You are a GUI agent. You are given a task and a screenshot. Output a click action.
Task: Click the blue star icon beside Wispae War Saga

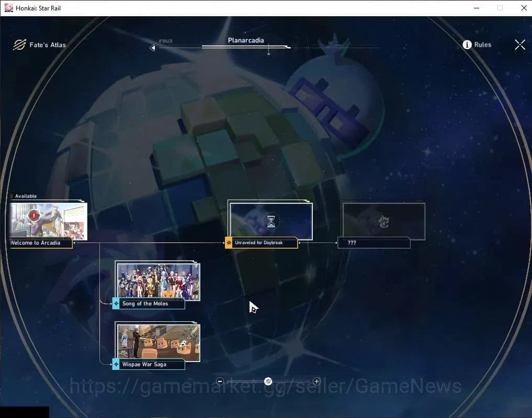pos(116,364)
